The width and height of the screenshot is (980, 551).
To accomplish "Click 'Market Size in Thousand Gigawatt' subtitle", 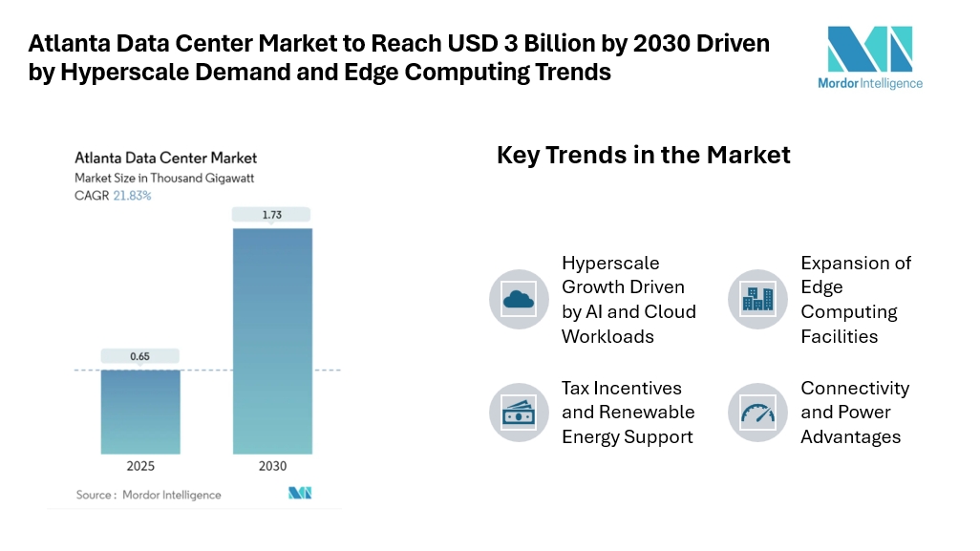I will tap(164, 178).
